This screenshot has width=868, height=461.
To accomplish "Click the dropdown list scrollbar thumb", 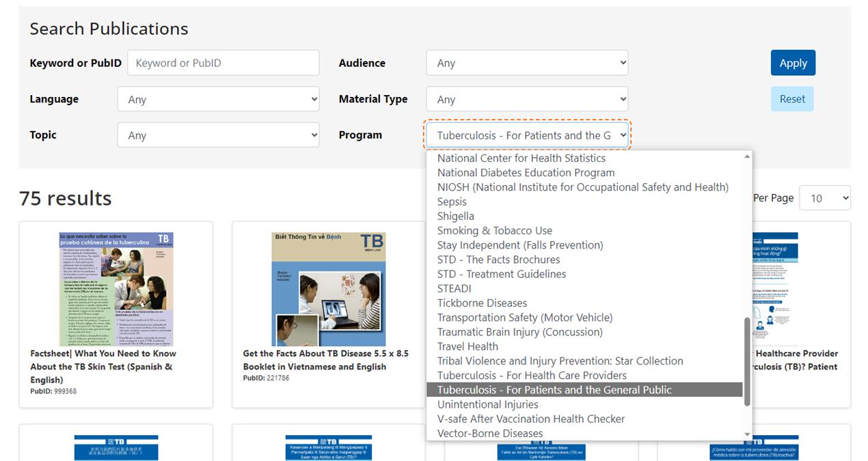I will [x=747, y=362].
